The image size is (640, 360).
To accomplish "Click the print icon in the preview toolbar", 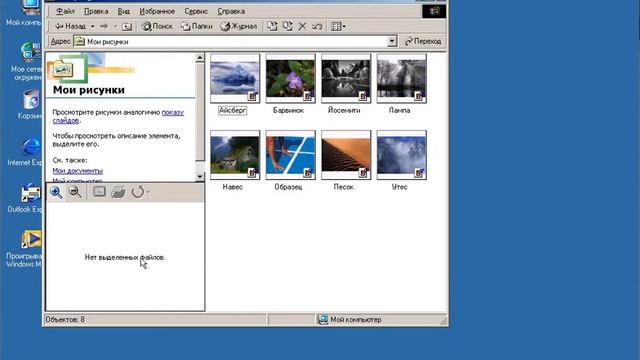I will click(118, 192).
